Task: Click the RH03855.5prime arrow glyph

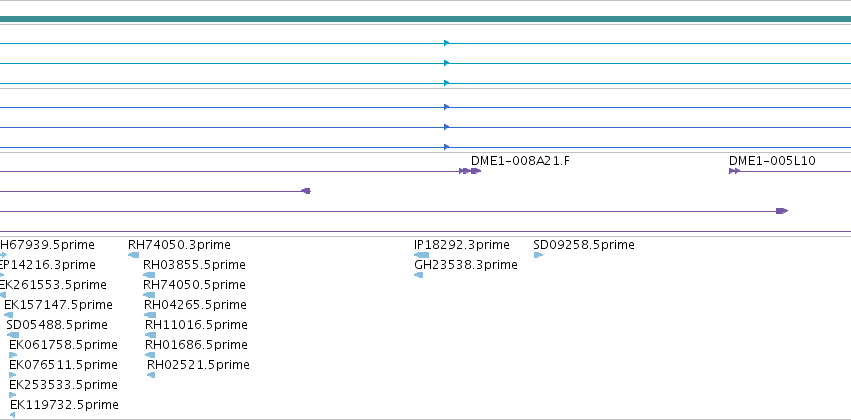Action: point(149,275)
